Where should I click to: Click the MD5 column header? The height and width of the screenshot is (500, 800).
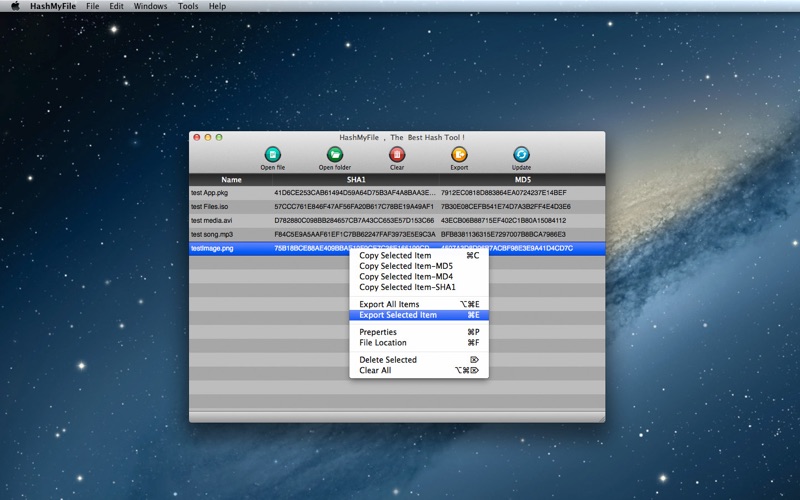coord(522,180)
